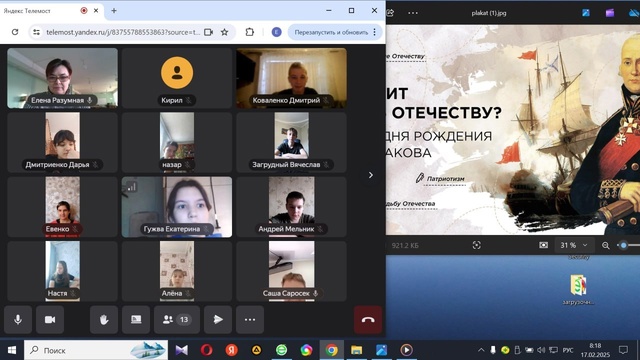Open the Chrome profile avatar
The image size is (640, 360).
point(276,32)
